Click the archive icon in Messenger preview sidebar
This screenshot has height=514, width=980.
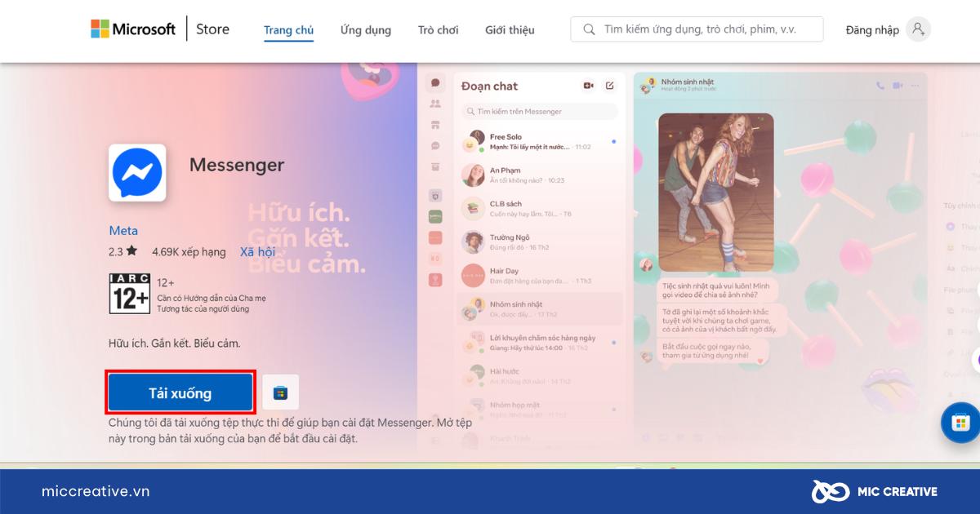click(x=435, y=166)
